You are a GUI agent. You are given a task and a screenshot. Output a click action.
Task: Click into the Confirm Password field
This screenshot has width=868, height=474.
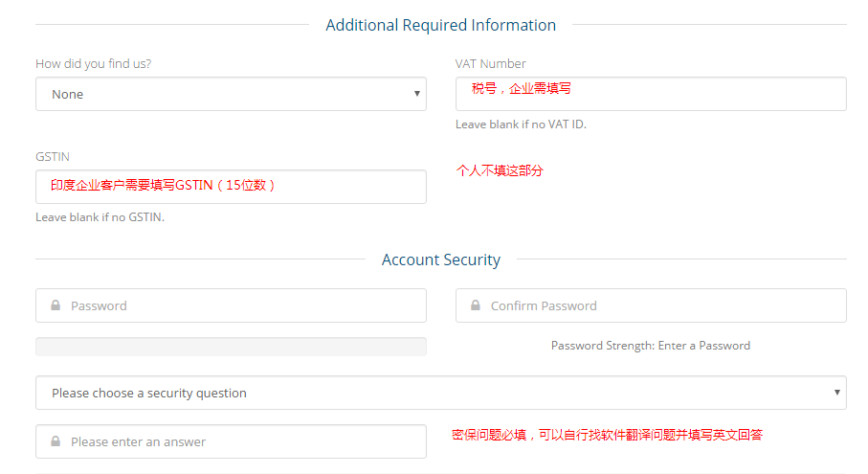[x=651, y=305]
